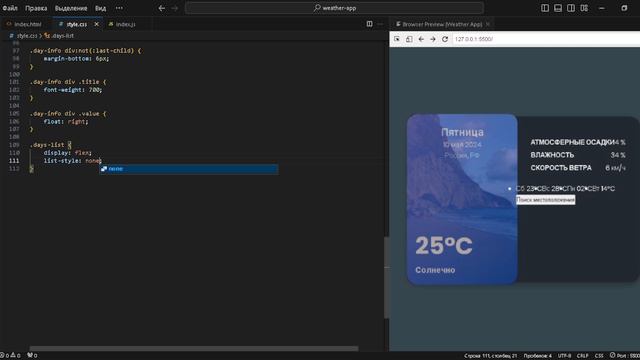
Task: Click the 127.0.0.1:5500 address bar
Action: coord(546,39)
